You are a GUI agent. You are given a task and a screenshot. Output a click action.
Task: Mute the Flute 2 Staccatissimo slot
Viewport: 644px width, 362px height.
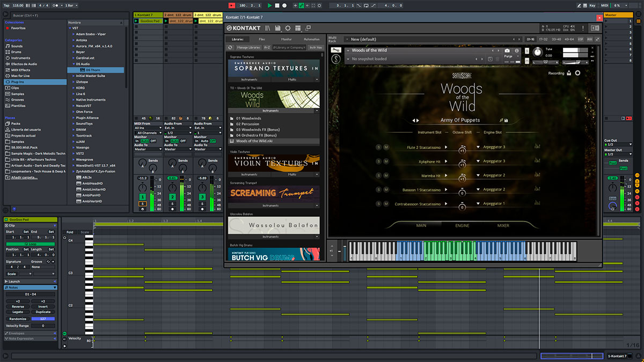385,147
